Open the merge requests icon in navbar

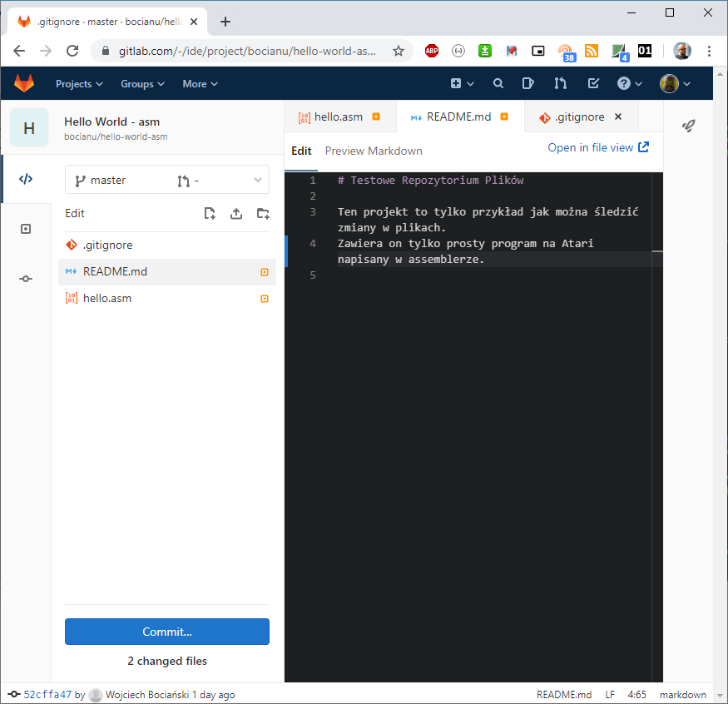(560, 83)
